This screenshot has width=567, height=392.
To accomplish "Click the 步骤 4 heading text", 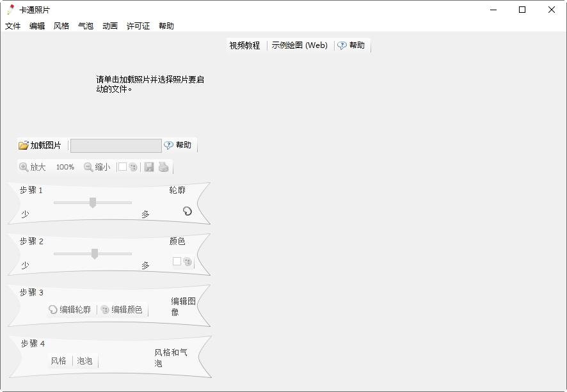I will pos(33,343).
